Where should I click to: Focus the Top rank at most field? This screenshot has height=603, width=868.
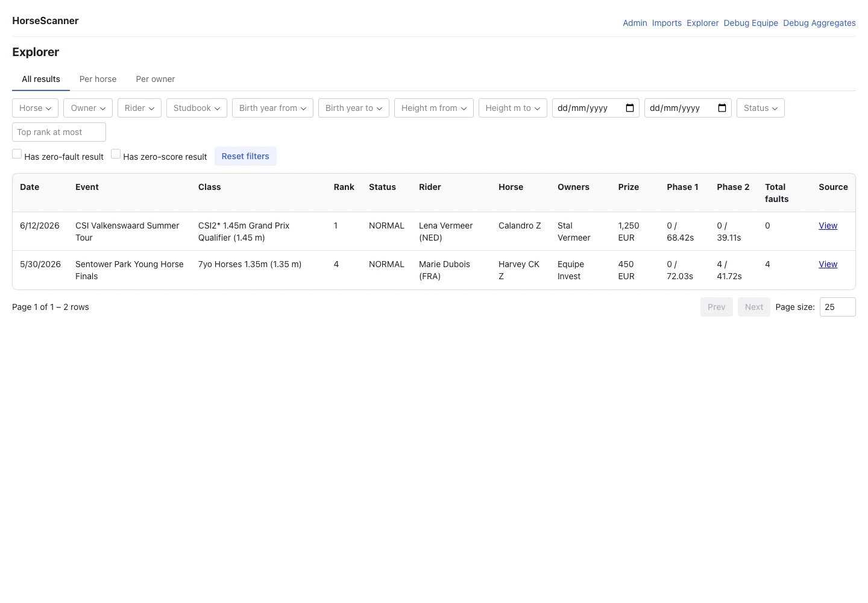(x=59, y=132)
